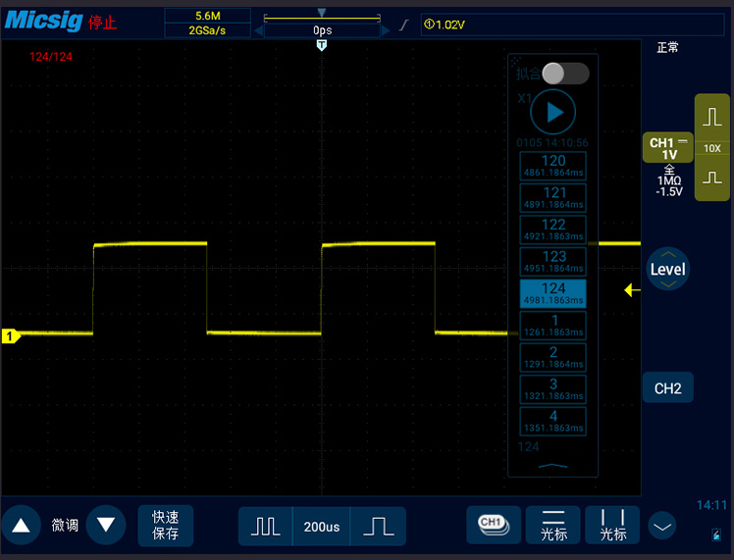The image size is (734, 560).
Task: Click the -1.5V channel offset value
Action: pyautogui.click(x=669, y=192)
